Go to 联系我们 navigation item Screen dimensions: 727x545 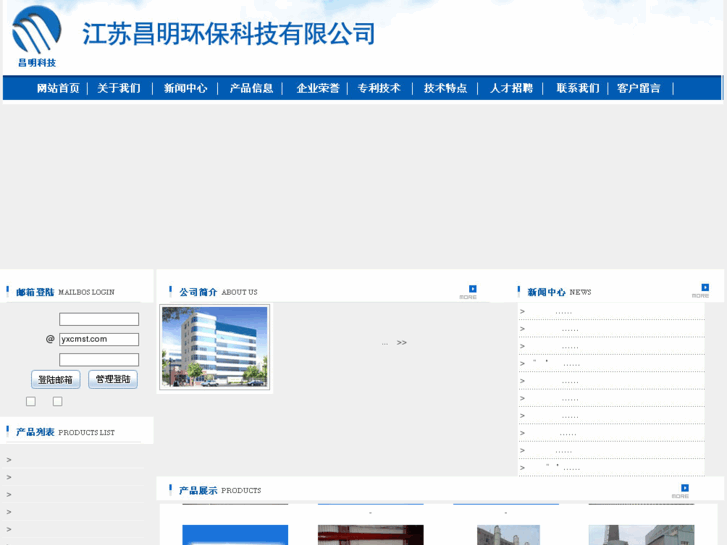click(x=578, y=88)
